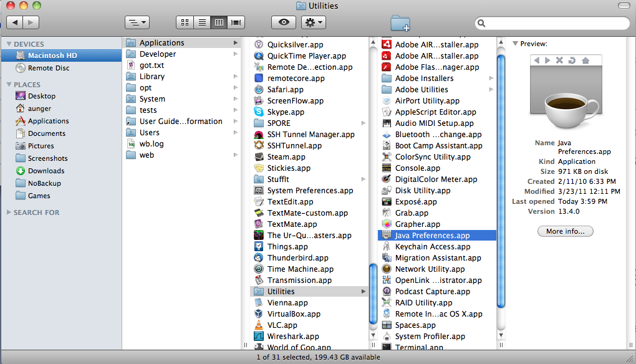Collapse the PLACES sidebar section
This screenshot has height=364, width=636.
coord(9,84)
